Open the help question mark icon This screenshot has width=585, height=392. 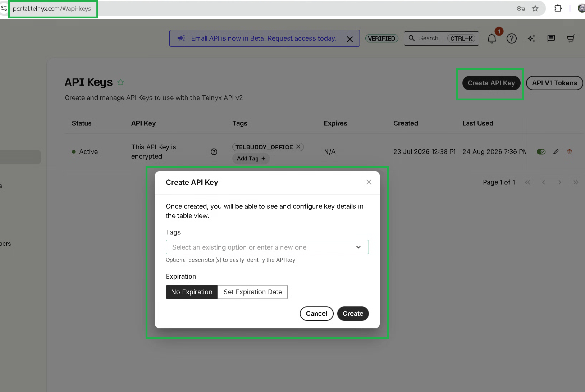click(x=512, y=38)
